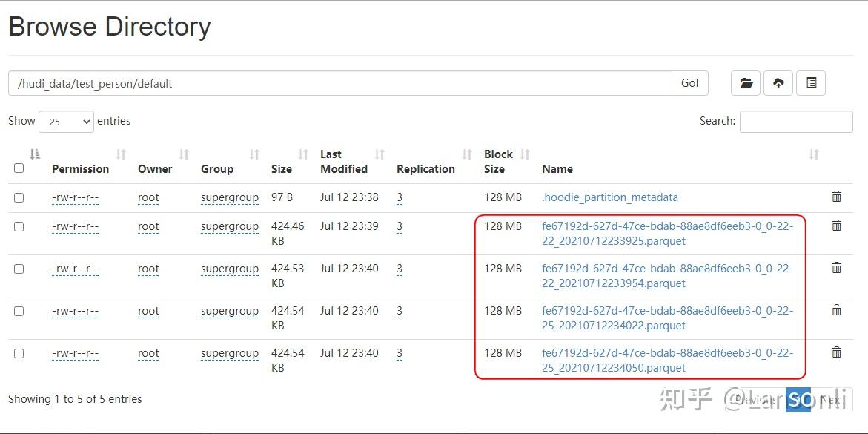Sort by the Block Size column arrows
This screenshot has height=434, width=868.
tap(525, 154)
